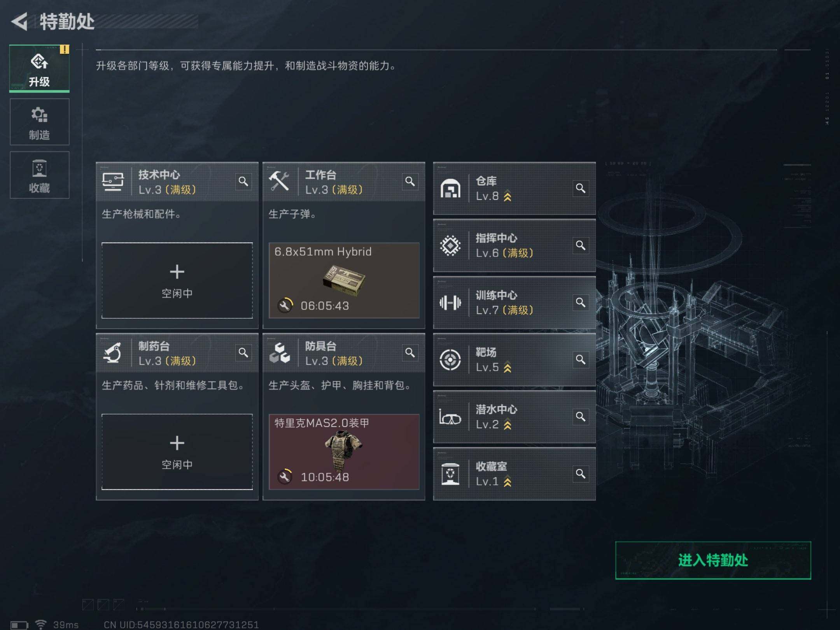
Task: Click the magnifier icon on 潜水中心
Action: tap(581, 417)
